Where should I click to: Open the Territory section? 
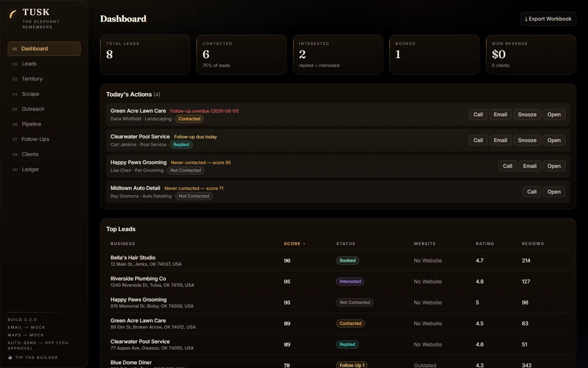click(44, 79)
